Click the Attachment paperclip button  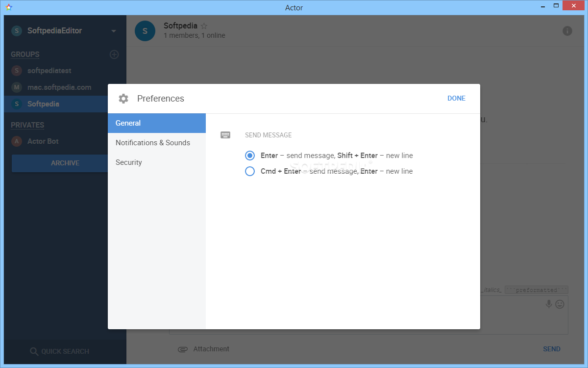click(203, 349)
